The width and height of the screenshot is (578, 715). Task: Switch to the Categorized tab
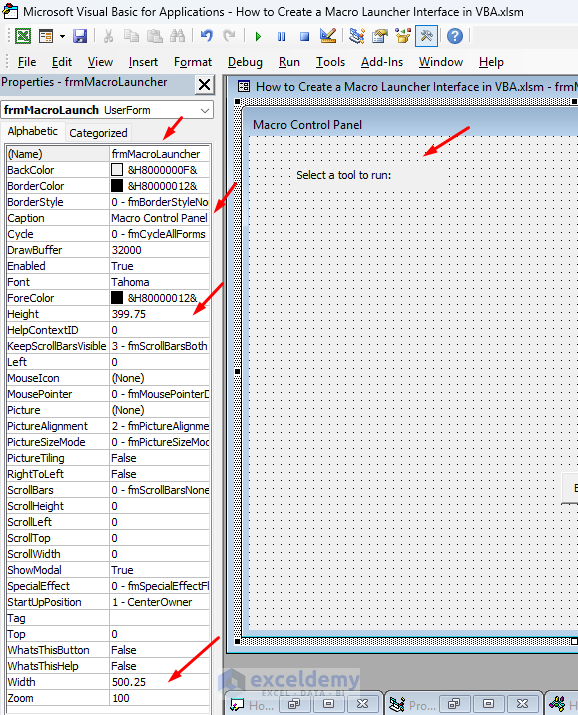98,133
